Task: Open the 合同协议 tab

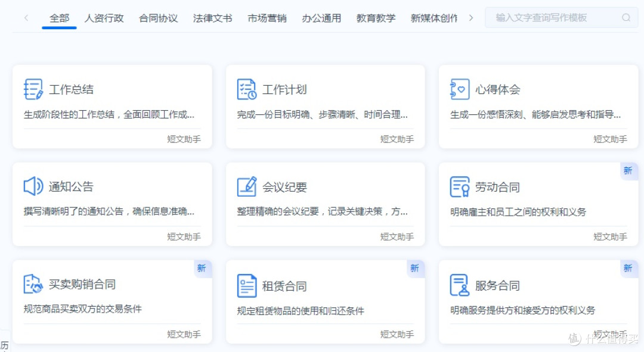Action: point(158,18)
